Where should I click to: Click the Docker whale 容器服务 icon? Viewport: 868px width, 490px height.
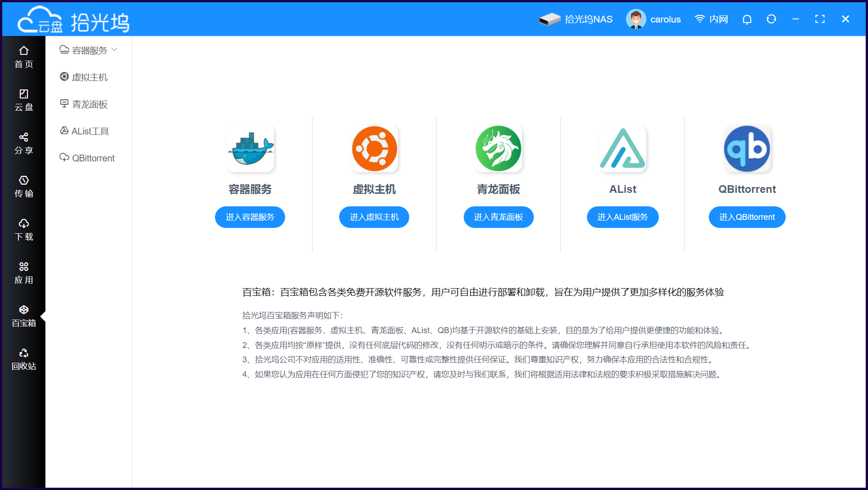(251, 148)
